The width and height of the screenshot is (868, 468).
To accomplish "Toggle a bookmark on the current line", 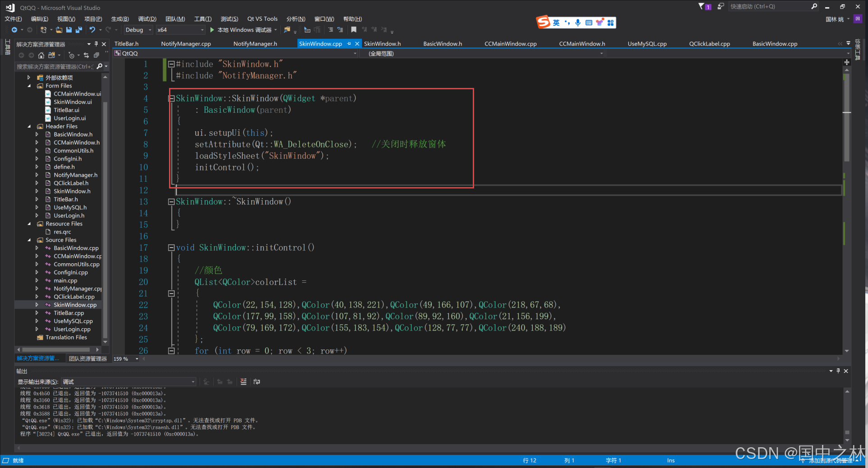I will (354, 30).
